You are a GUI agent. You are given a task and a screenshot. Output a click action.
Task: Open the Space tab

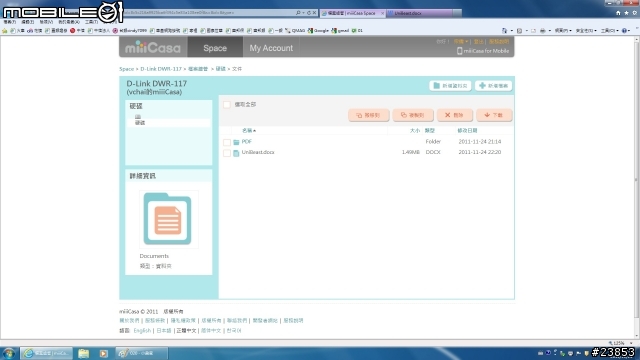pyautogui.click(x=215, y=48)
